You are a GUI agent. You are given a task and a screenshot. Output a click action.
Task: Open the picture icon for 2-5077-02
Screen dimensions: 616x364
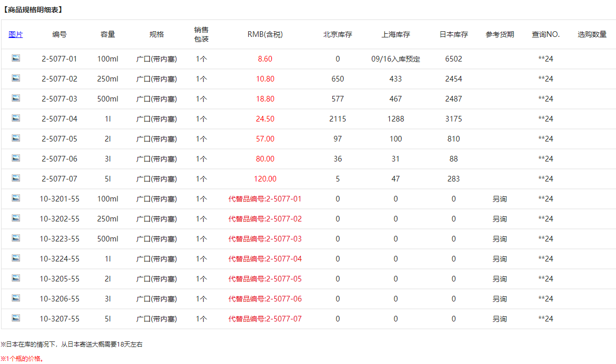click(x=16, y=78)
